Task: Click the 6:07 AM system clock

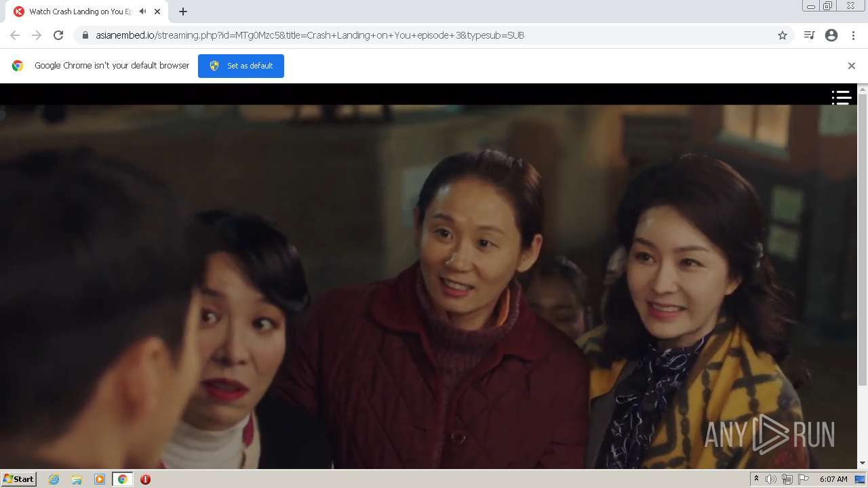Action: click(833, 479)
